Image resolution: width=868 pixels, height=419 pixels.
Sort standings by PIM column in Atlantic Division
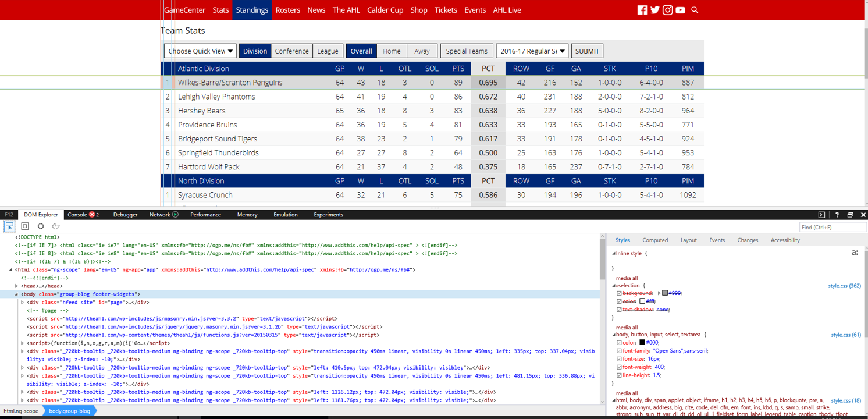coord(688,69)
